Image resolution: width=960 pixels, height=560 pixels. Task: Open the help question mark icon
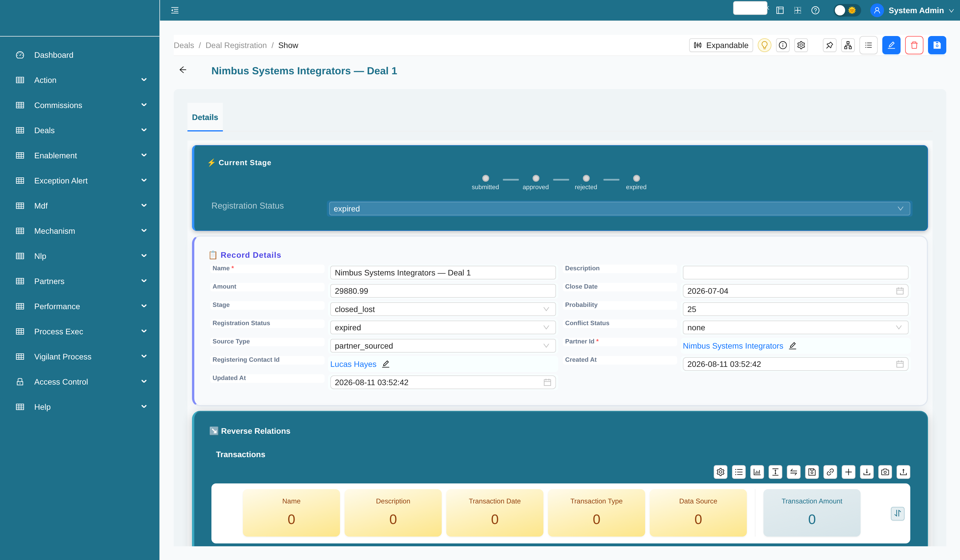(815, 10)
